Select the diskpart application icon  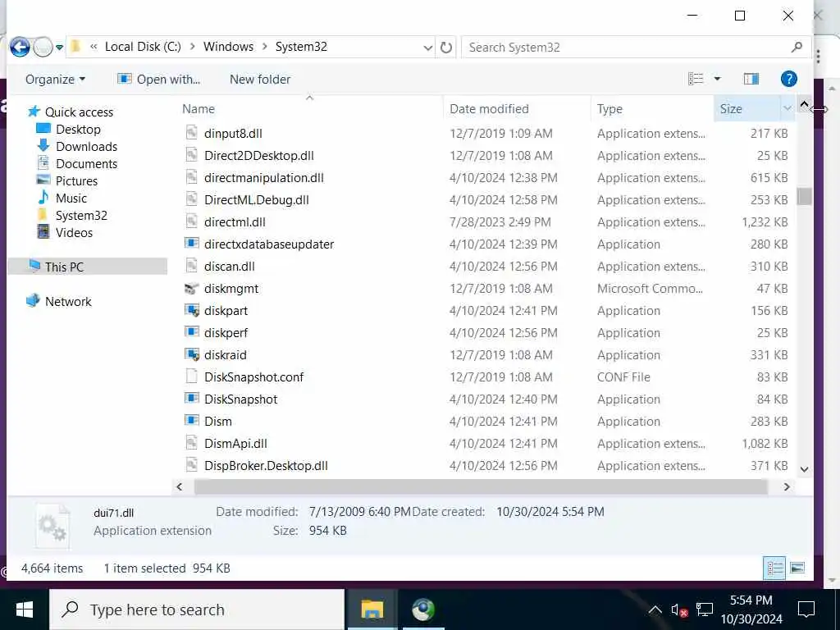coord(191,310)
